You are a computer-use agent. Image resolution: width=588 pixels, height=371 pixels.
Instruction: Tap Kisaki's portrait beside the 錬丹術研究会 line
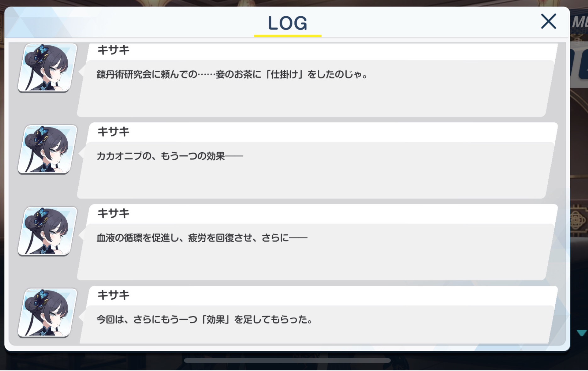(48, 68)
